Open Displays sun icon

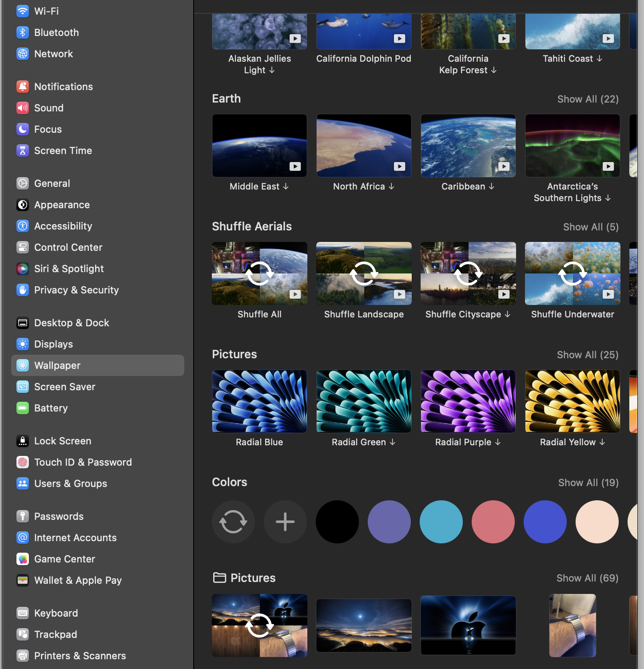tap(23, 344)
